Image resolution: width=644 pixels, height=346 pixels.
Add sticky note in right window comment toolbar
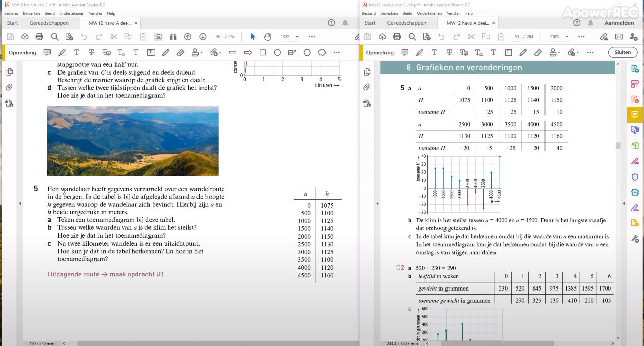point(405,52)
